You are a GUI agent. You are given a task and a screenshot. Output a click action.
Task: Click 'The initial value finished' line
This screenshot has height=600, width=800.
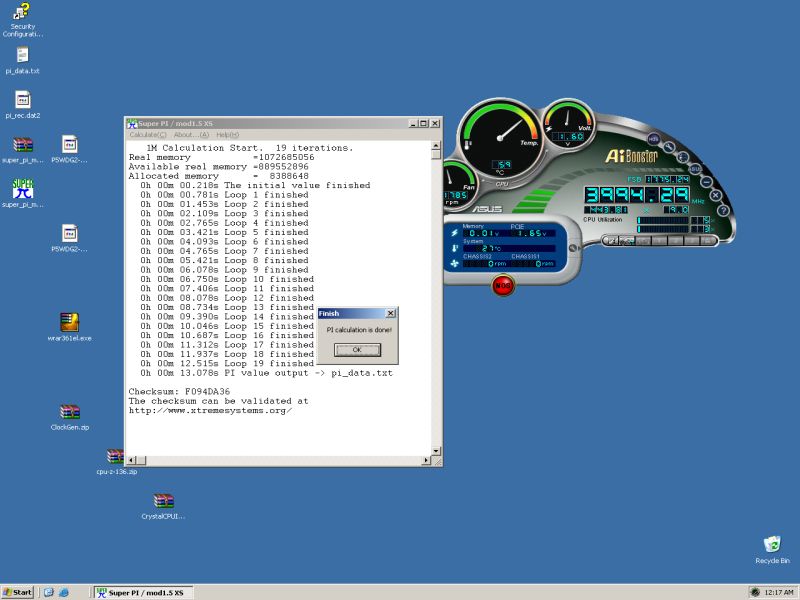255,185
